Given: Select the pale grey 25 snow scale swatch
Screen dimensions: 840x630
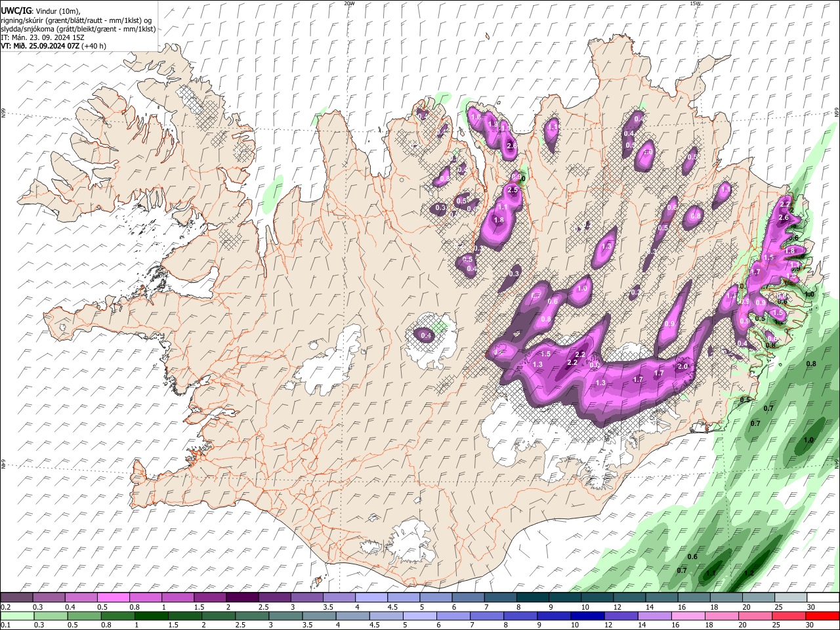Looking at the screenshot, I should pyautogui.click(x=791, y=598).
